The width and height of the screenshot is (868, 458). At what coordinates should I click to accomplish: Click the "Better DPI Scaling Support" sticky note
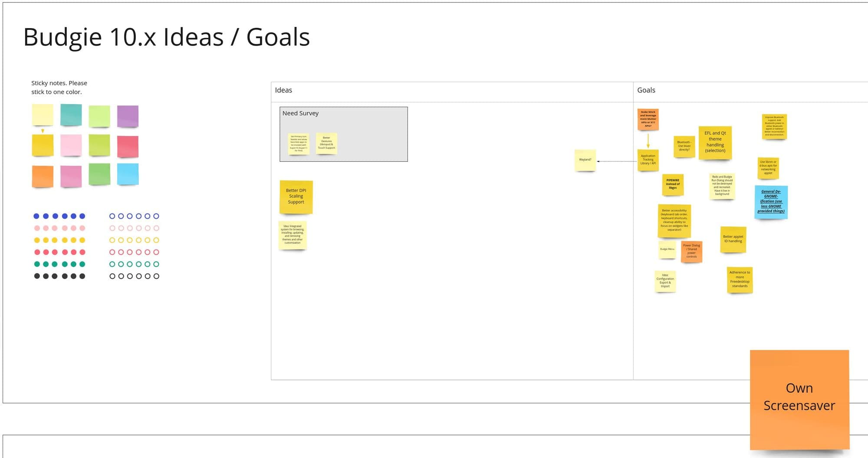coord(296,197)
